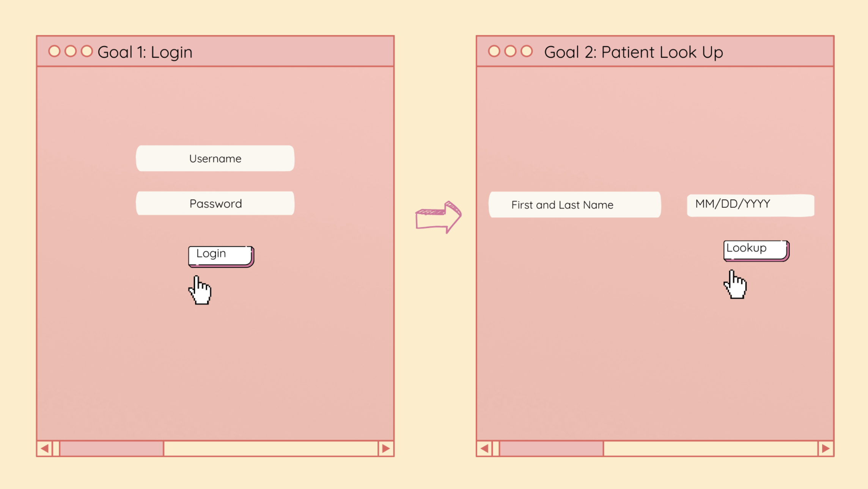Click the Password input field

click(x=215, y=204)
